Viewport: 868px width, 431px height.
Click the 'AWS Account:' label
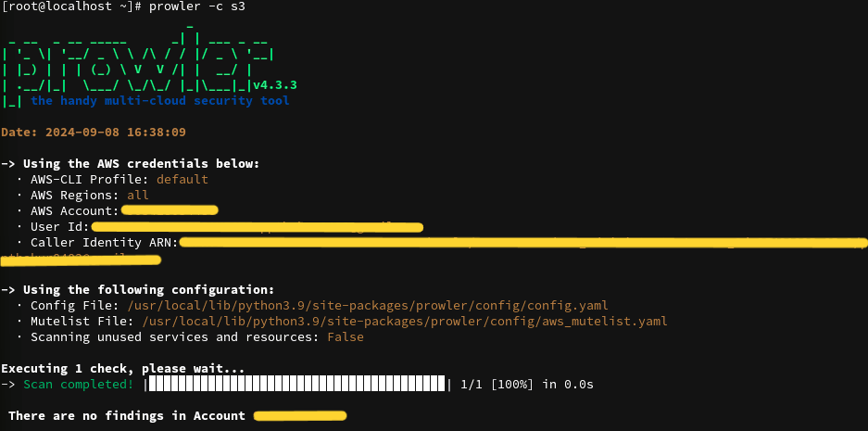tap(75, 211)
